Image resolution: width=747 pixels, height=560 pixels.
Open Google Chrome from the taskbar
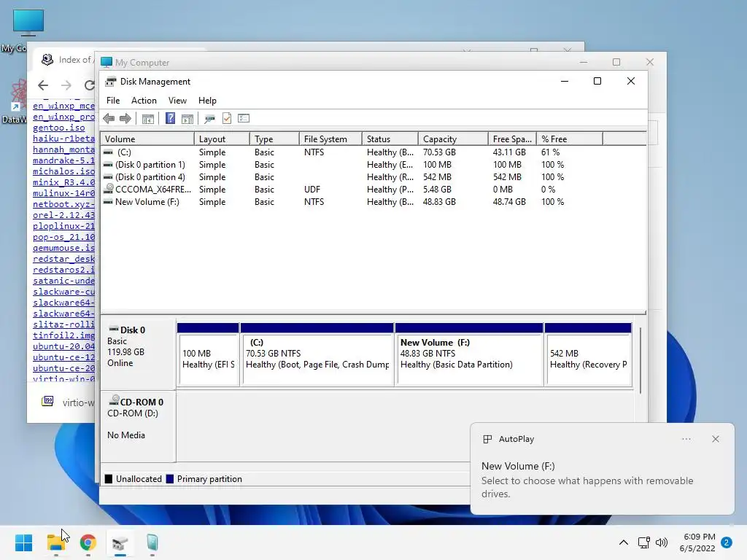[x=88, y=542]
